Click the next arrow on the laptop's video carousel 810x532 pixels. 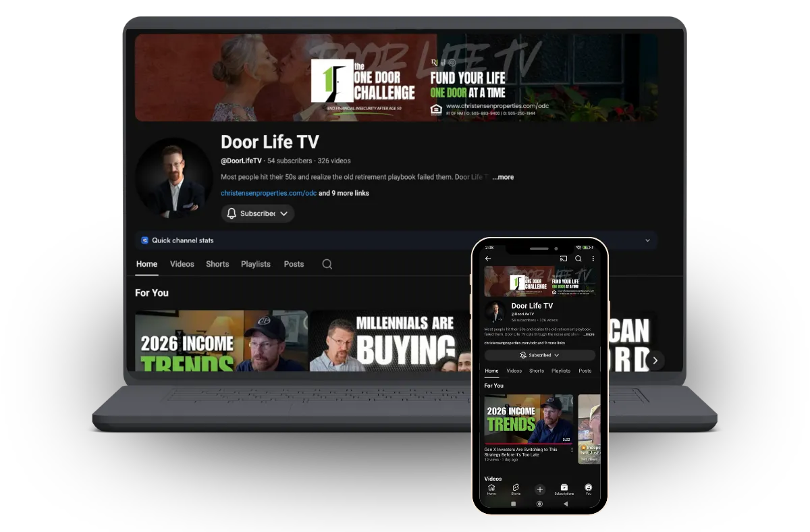pos(655,361)
